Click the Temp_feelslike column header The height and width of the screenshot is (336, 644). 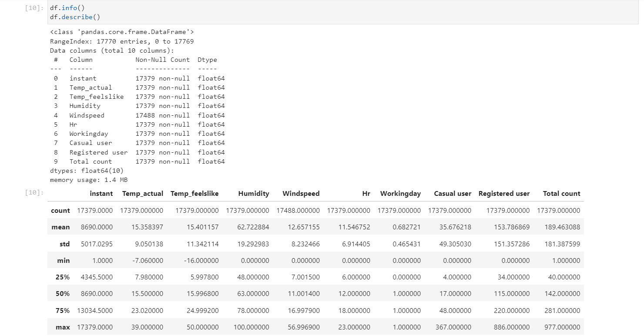(x=195, y=193)
